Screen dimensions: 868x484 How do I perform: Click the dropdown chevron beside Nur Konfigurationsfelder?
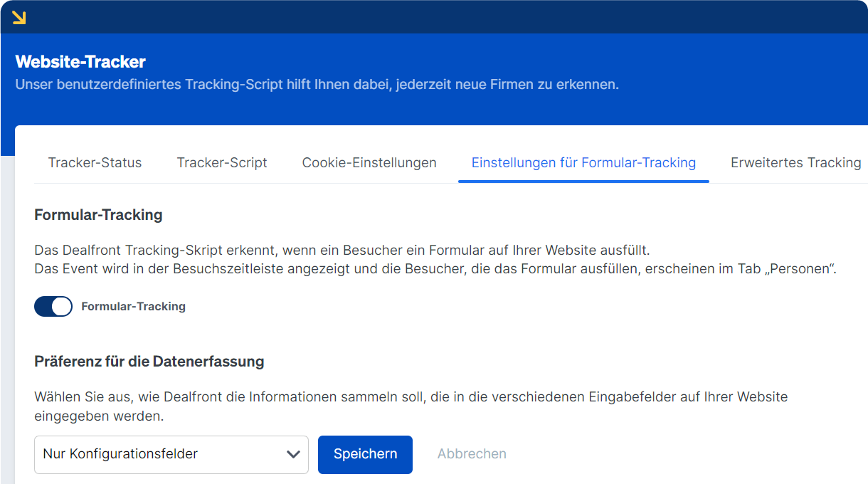(292, 454)
